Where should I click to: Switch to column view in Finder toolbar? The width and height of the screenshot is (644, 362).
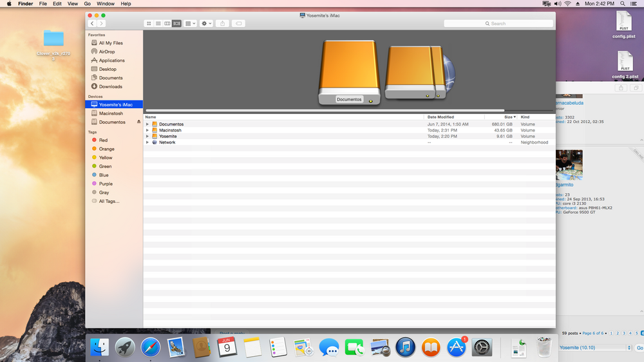[x=167, y=23]
